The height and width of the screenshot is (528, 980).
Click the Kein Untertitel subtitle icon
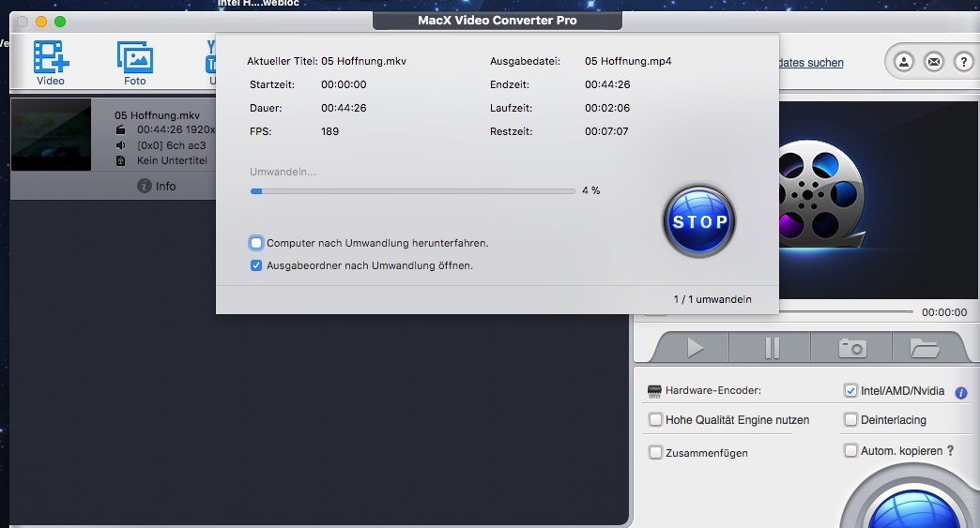(121, 160)
